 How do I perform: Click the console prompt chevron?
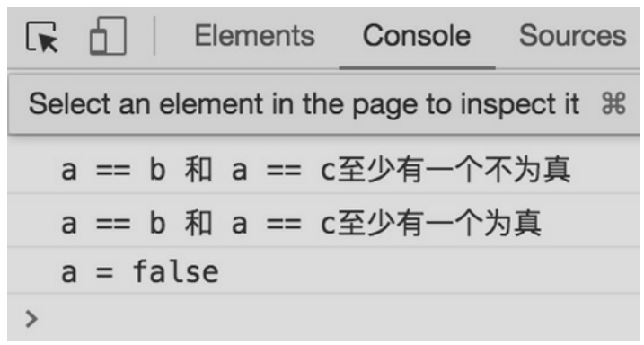click(x=31, y=319)
